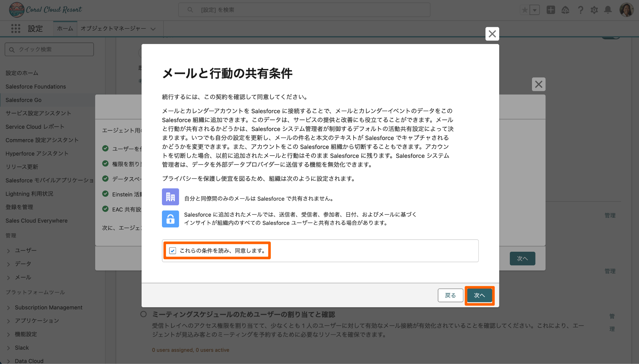The image size is (639, 364).
Task: Open the オブジェクトマネージャー tab dropdown chevron
Action: click(153, 29)
